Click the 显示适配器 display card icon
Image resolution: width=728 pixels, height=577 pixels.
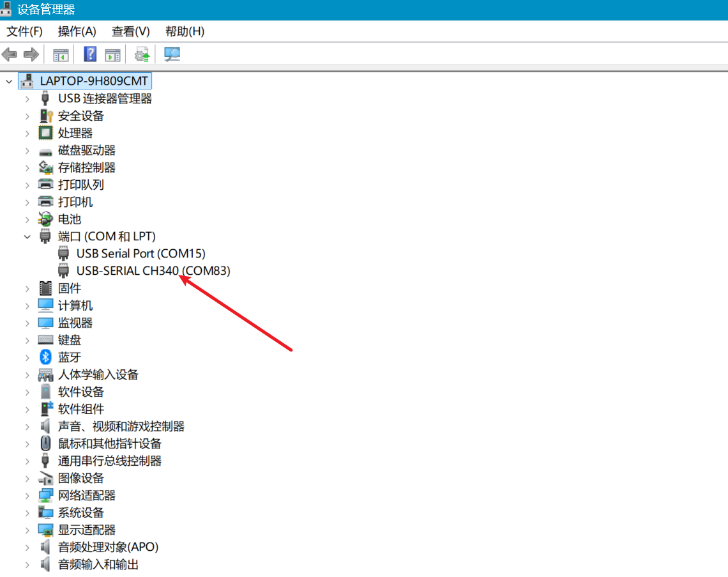click(x=45, y=530)
